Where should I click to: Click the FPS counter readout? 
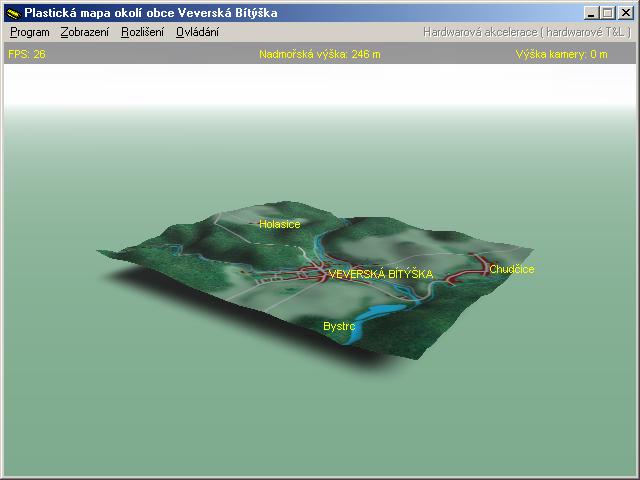tap(27, 54)
